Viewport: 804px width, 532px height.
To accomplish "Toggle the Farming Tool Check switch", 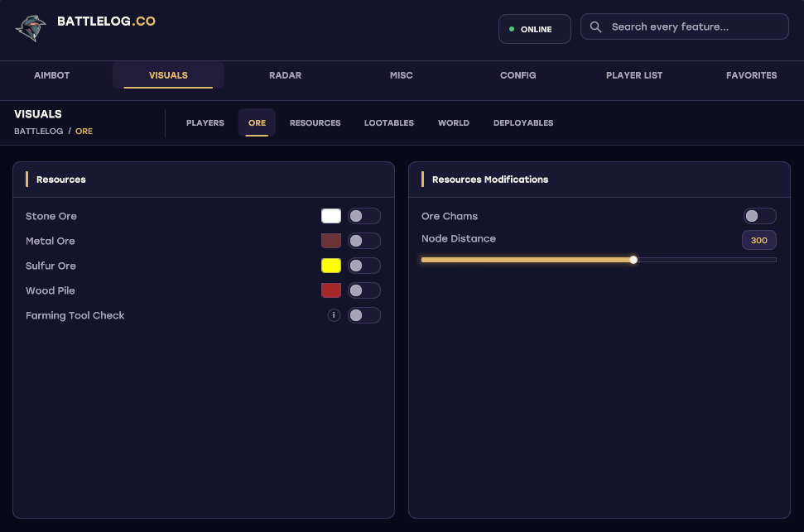I will click(x=364, y=315).
